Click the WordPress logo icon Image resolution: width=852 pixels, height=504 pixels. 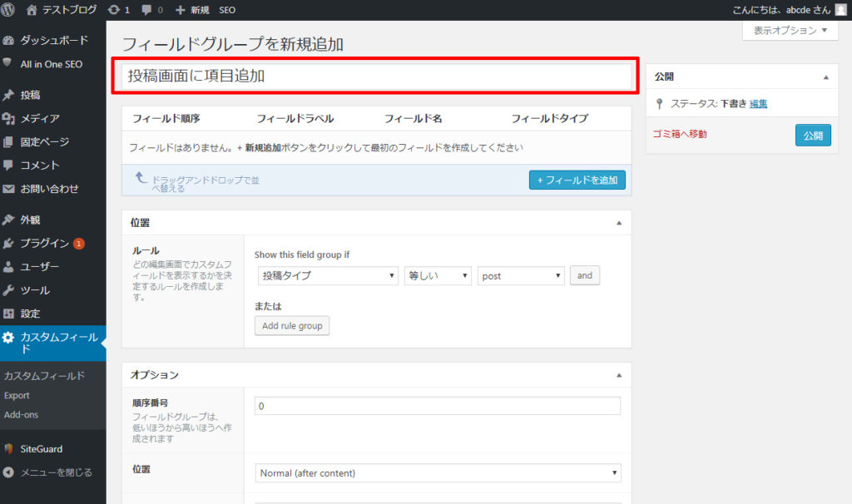(x=10, y=10)
